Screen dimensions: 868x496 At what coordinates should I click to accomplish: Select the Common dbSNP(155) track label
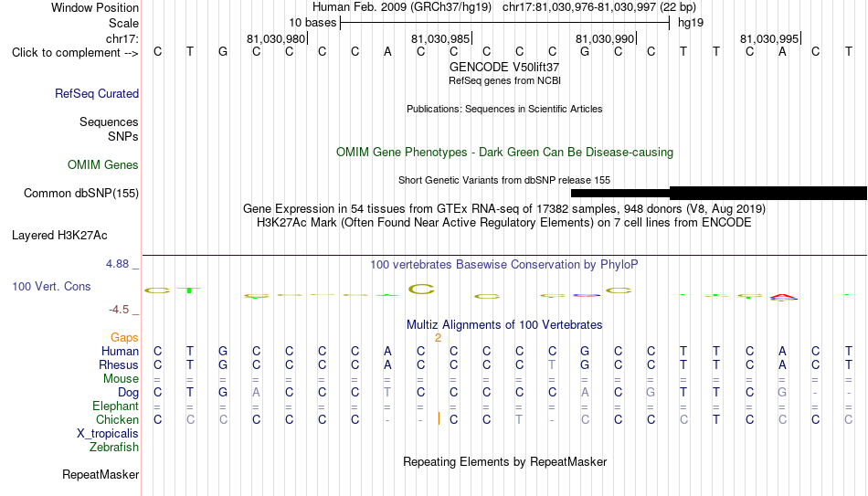click(81, 194)
